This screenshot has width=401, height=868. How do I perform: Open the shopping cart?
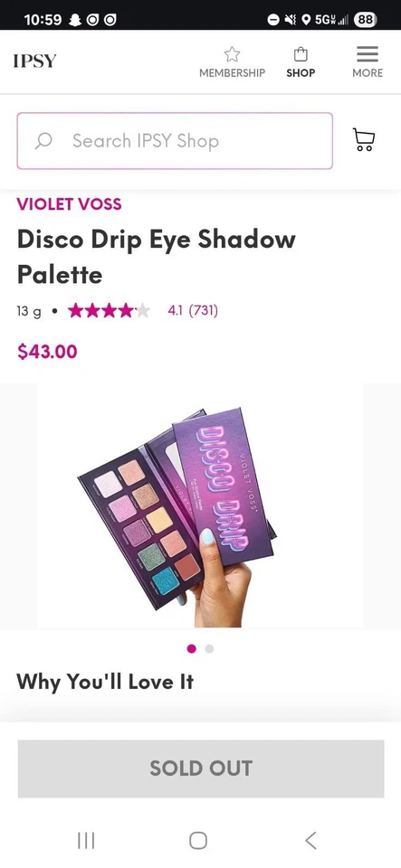(364, 140)
